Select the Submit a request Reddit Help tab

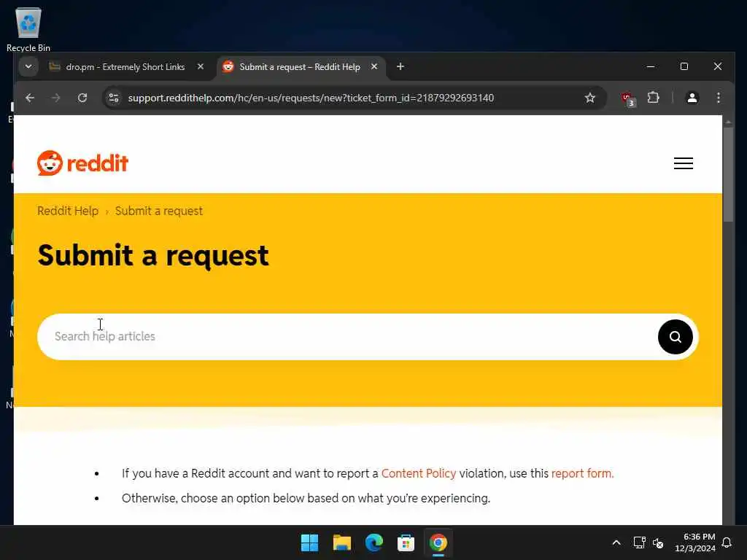[299, 67]
